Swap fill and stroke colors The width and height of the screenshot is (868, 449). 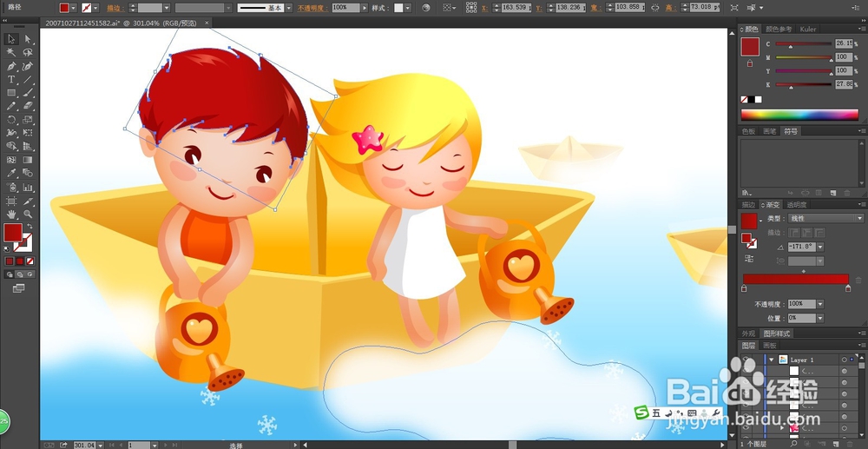click(x=30, y=226)
